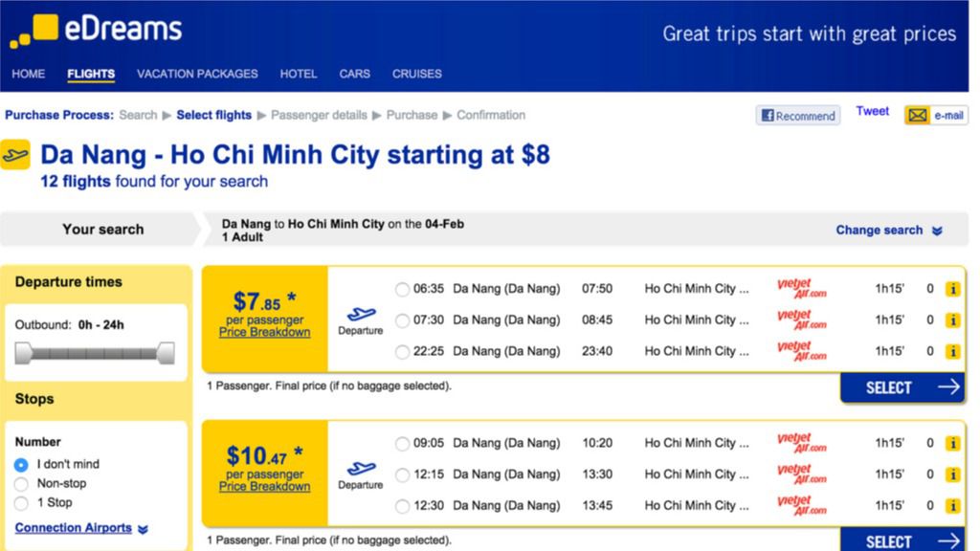Select the $7.85 flight option

click(x=902, y=387)
